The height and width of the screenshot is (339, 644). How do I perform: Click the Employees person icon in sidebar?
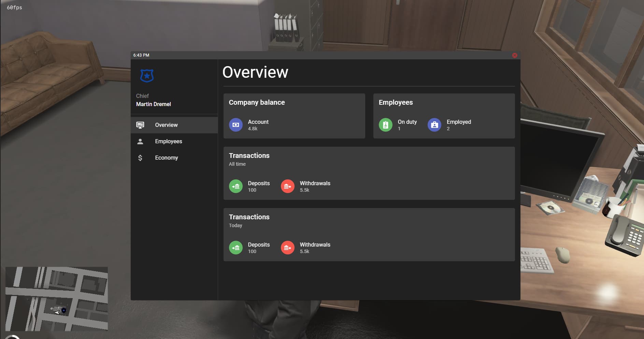[140, 141]
